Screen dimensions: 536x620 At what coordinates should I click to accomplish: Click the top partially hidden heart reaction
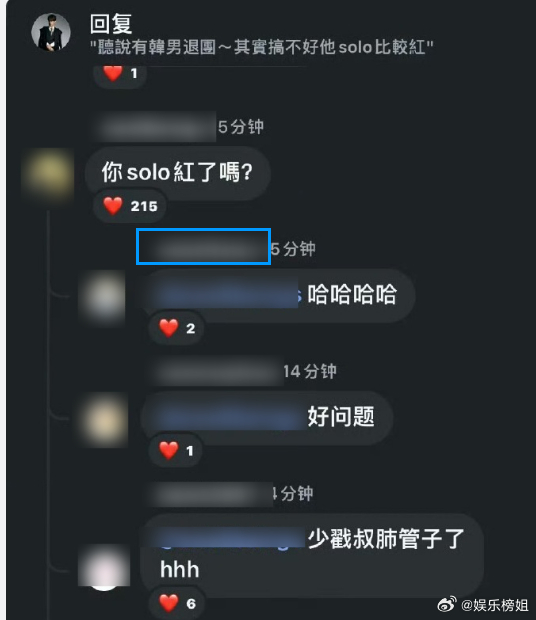pos(113,74)
